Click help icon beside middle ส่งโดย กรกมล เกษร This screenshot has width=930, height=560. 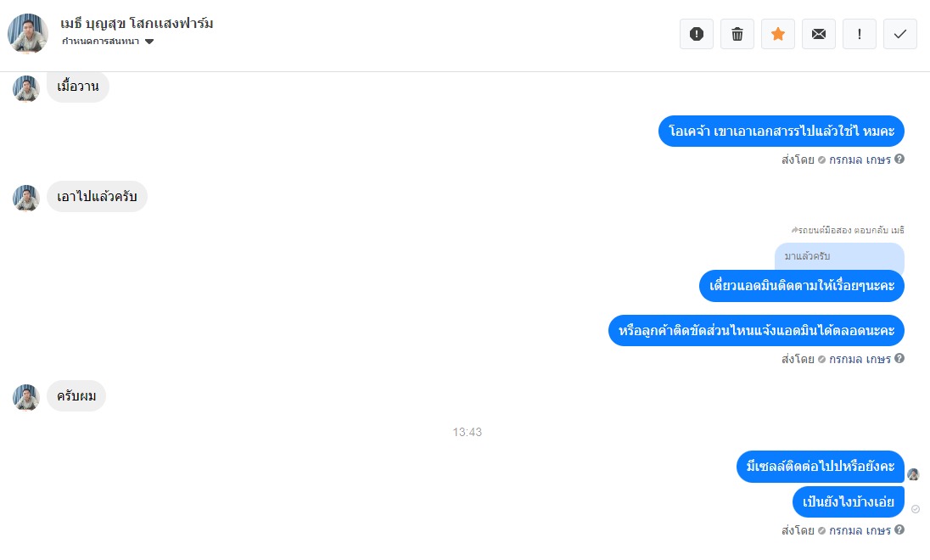pyautogui.click(x=899, y=358)
